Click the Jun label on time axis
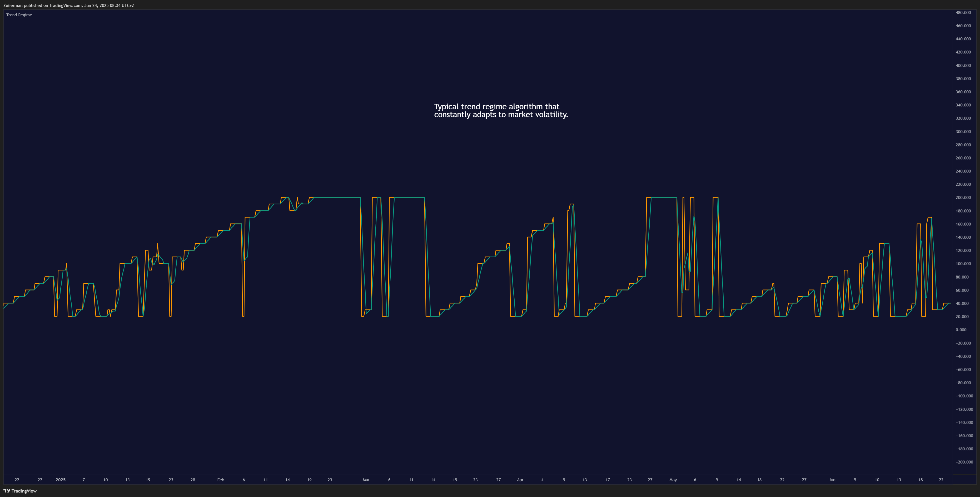This screenshot has height=497, width=980. (x=832, y=480)
